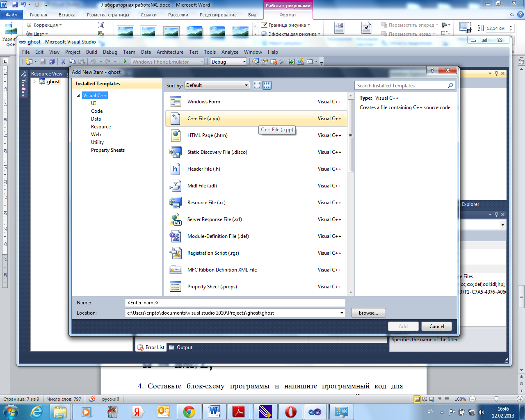Click the green Start Debugging arrow
This screenshot has width=525, height=420.
pos(125,62)
